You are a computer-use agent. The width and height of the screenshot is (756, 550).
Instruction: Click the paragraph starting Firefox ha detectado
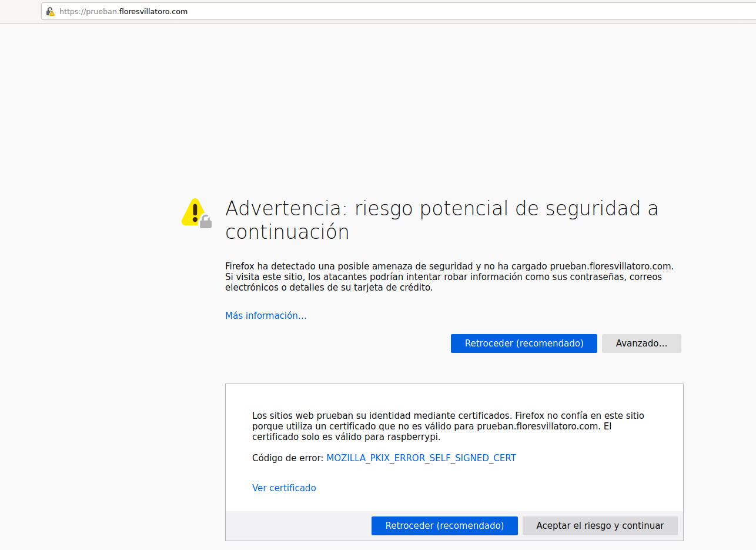point(449,277)
